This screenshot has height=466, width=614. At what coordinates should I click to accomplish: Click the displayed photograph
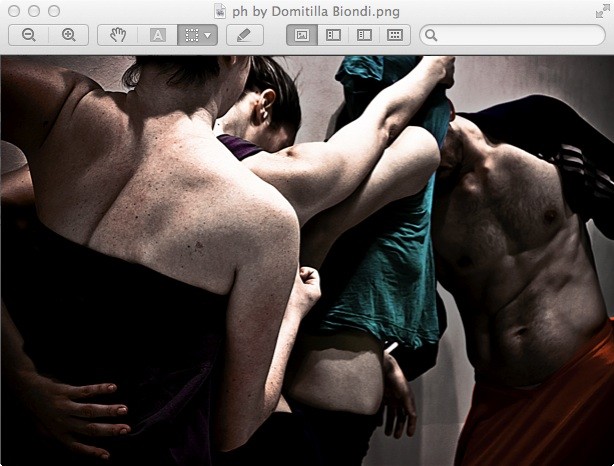tap(307, 260)
